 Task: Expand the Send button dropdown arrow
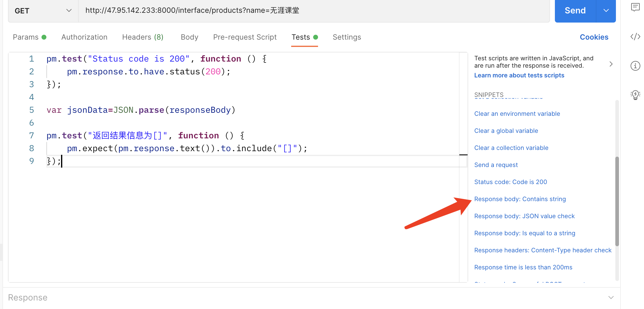(x=606, y=11)
